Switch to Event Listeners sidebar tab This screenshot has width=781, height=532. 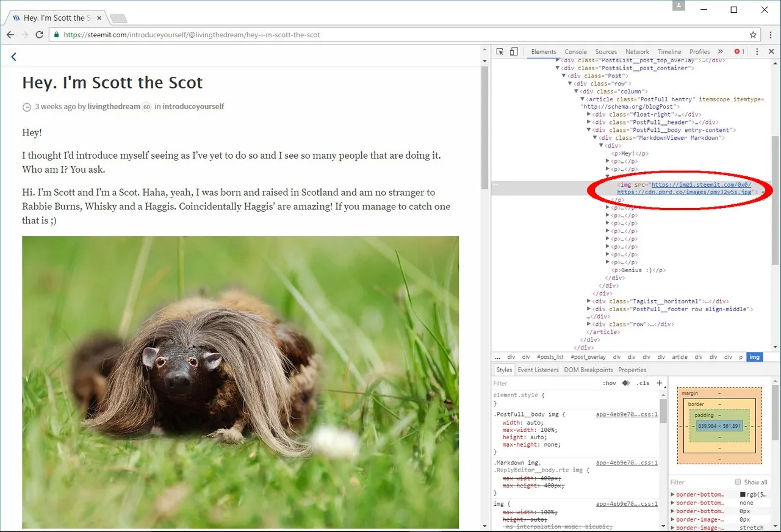pos(538,370)
